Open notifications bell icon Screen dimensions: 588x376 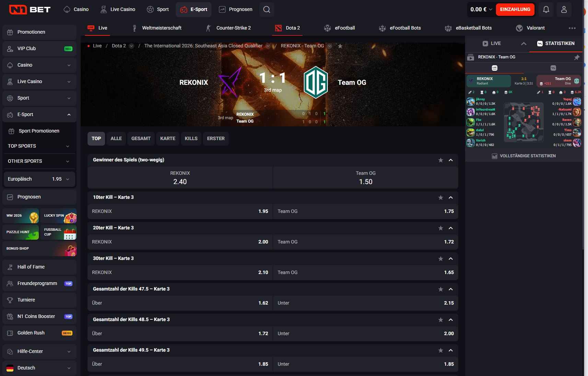coord(546,9)
